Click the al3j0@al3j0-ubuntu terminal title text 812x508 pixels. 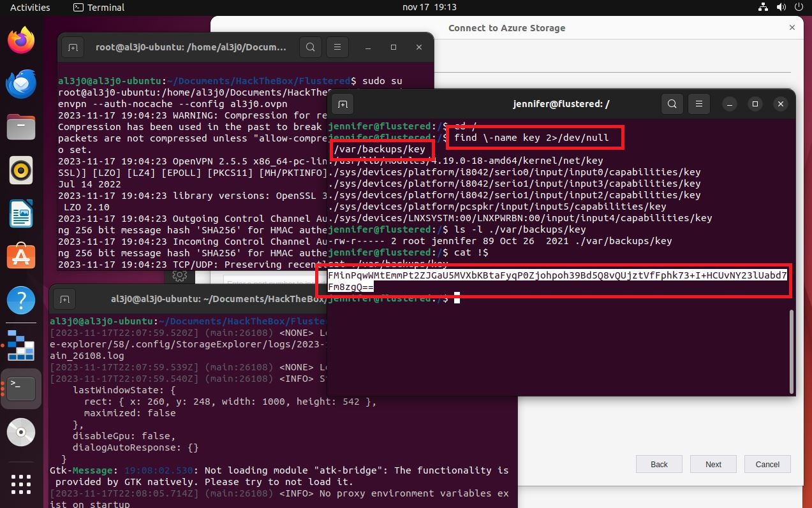tap(219, 298)
